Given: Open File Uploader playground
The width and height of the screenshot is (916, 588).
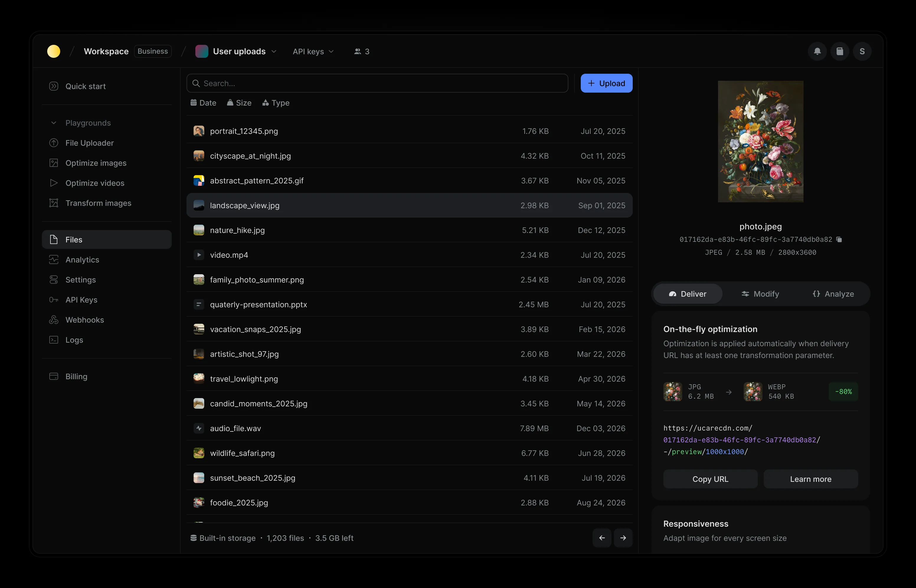Looking at the screenshot, I should point(107,143).
